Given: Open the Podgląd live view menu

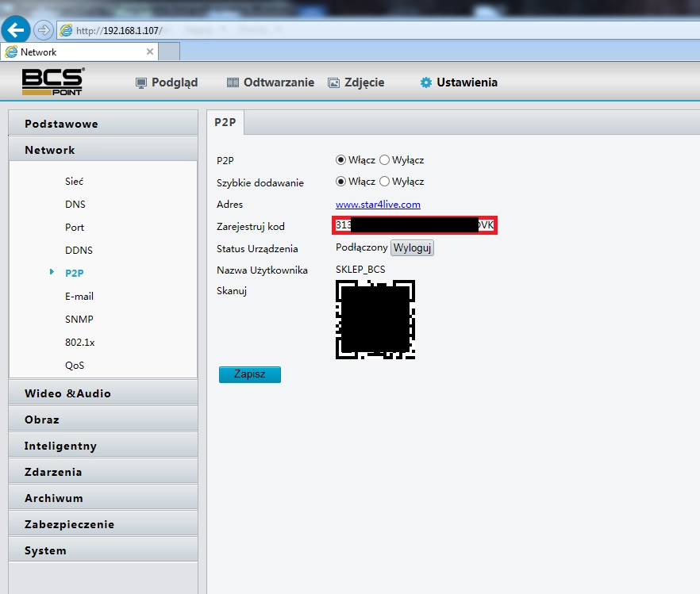Looking at the screenshot, I should [x=175, y=82].
